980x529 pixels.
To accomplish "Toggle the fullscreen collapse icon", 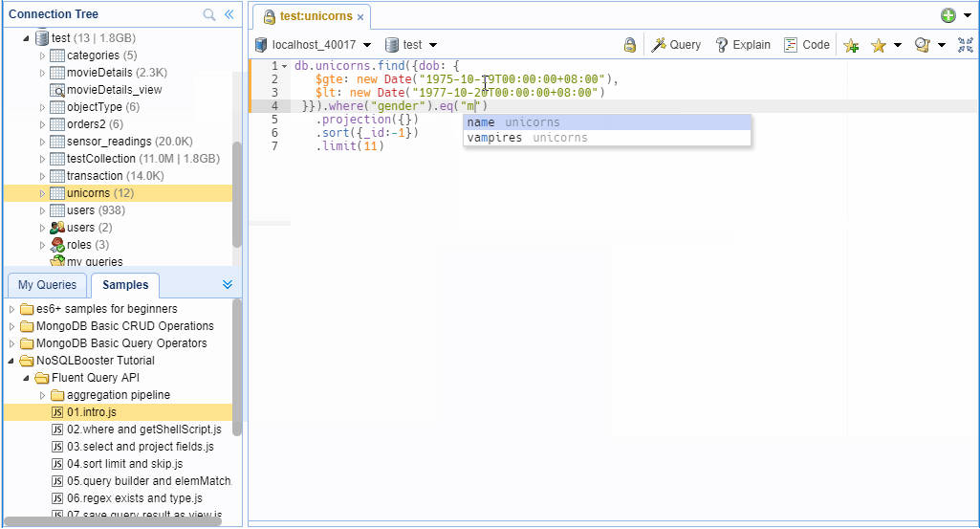I will click(966, 45).
